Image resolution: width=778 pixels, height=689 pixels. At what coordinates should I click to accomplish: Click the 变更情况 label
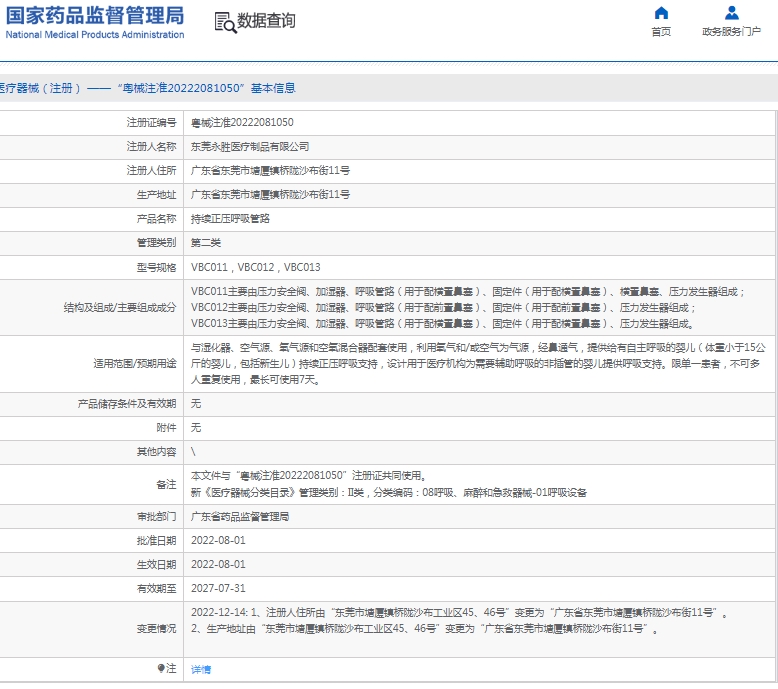(156, 628)
